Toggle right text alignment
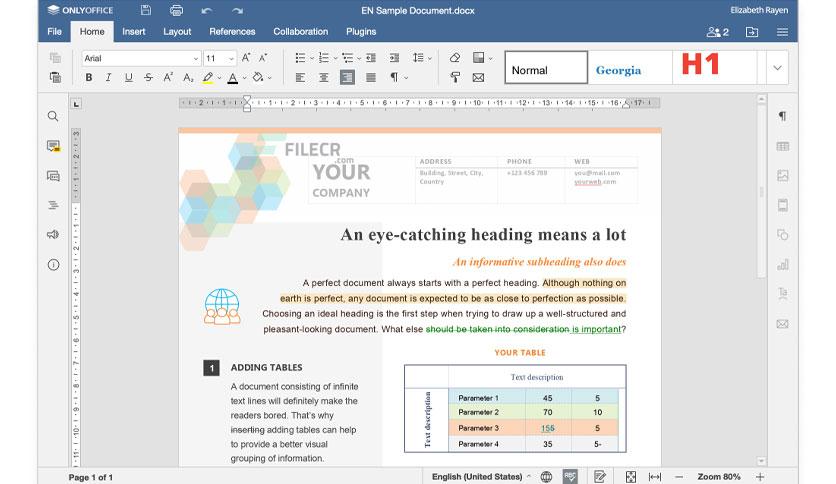The width and height of the screenshot is (836, 484). (x=347, y=78)
